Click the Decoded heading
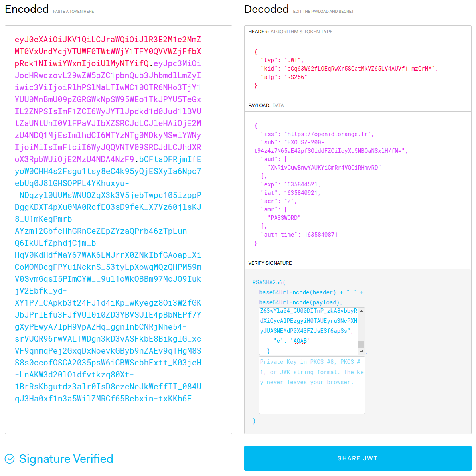 (267, 9)
